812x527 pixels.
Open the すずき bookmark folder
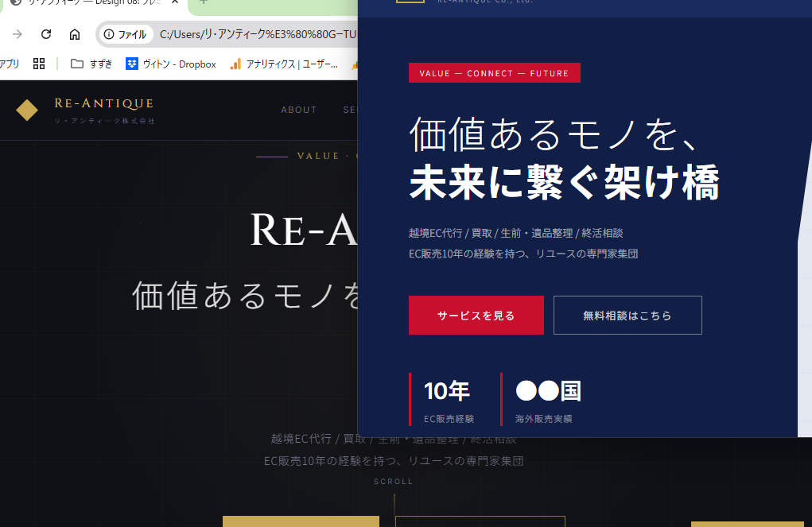pyautogui.click(x=91, y=64)
